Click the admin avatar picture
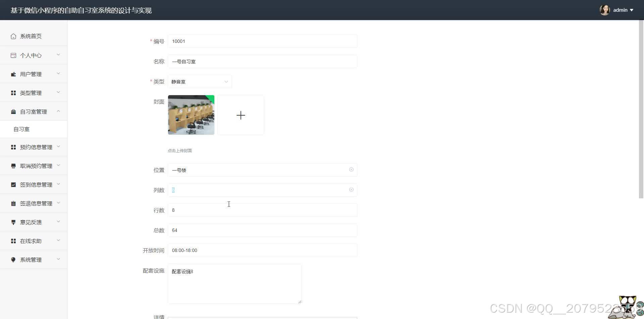Screen dimensions: 644x319 tap(605, 10)
